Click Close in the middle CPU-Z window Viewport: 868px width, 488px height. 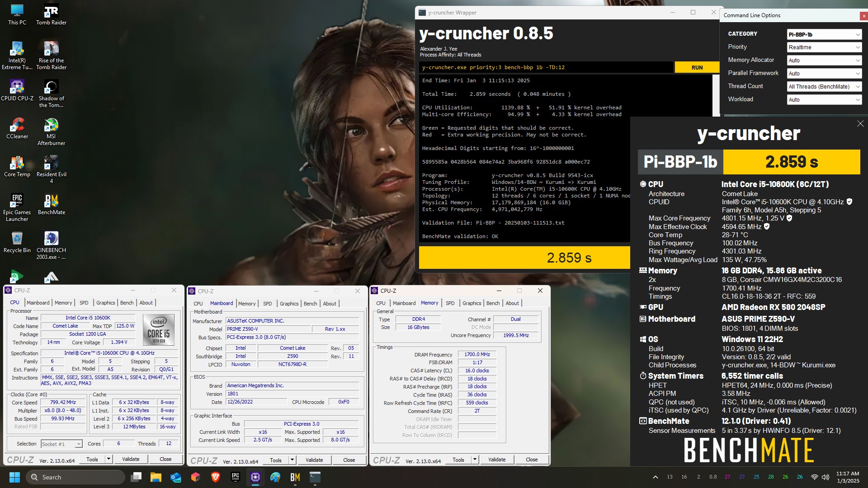pos(349,460)
